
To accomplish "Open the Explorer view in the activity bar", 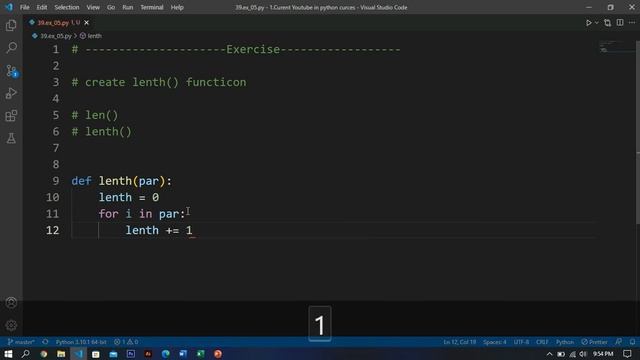I will pyautogui.click(x=11, y=25).
